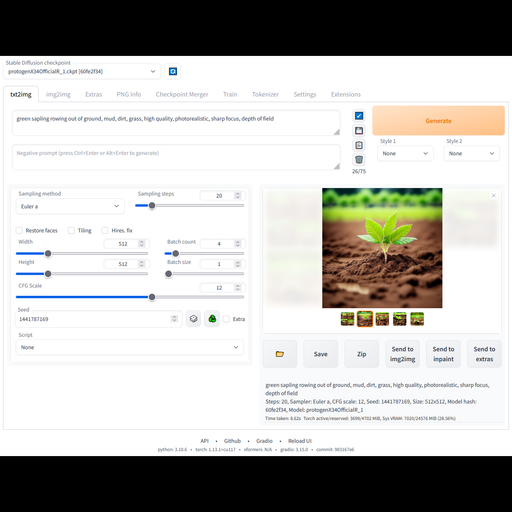Click the blue read-prompt arrow icon
The height and width of the screenshot is (512, 512).
[x=359, y=116]
